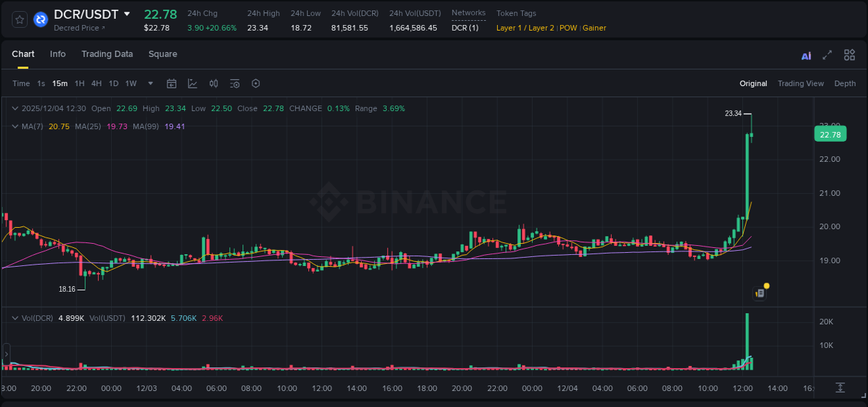The image size is (868, 407).
Task: Select the date range calendar icon
Action: point(172,83)
